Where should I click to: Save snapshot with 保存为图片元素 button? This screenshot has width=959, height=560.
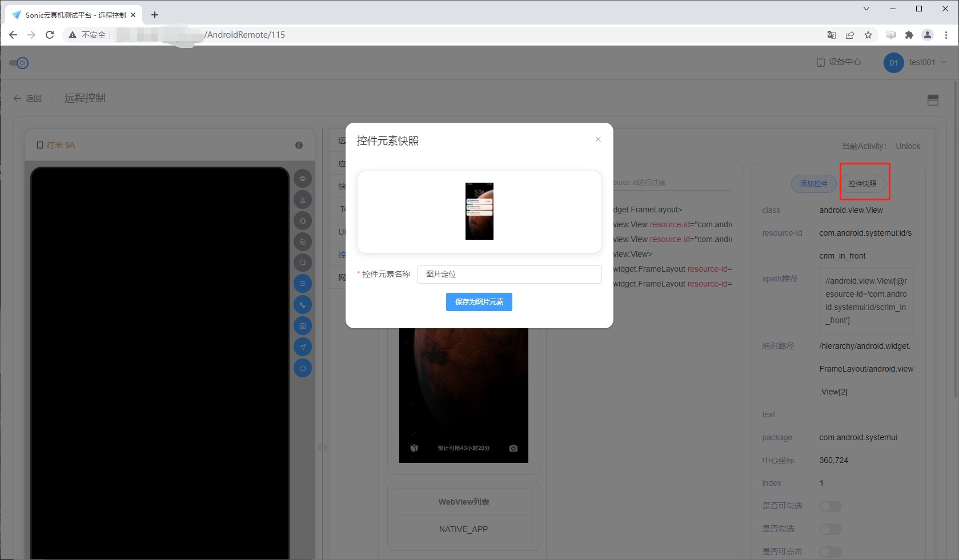pos(479,302)
